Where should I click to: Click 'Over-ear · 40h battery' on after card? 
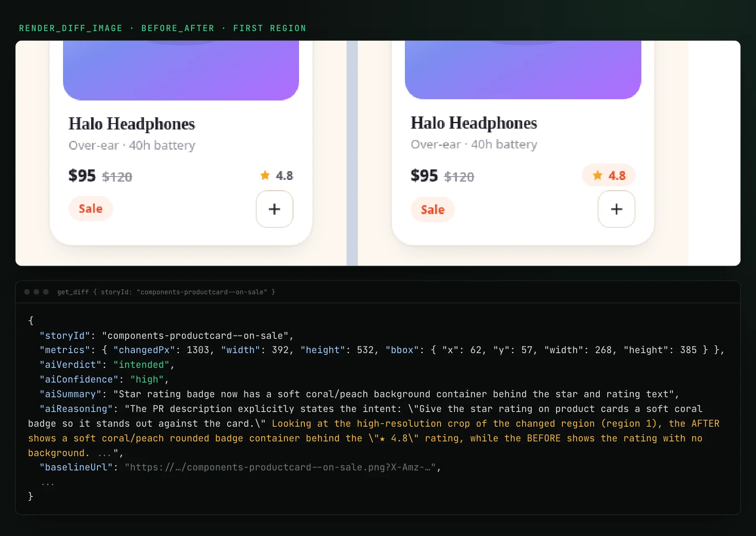click(x=474, y=145)
